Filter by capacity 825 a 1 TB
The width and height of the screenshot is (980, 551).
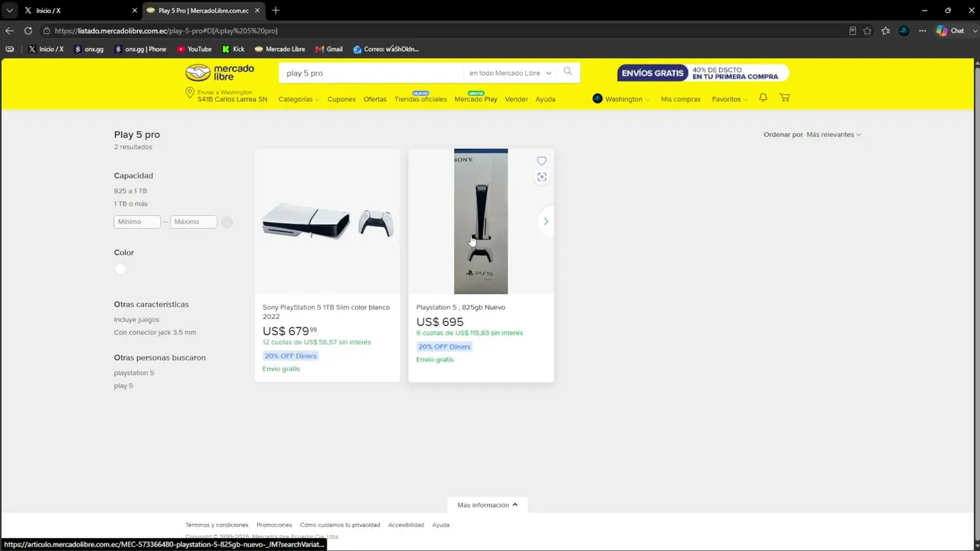[x=130, y=191]
